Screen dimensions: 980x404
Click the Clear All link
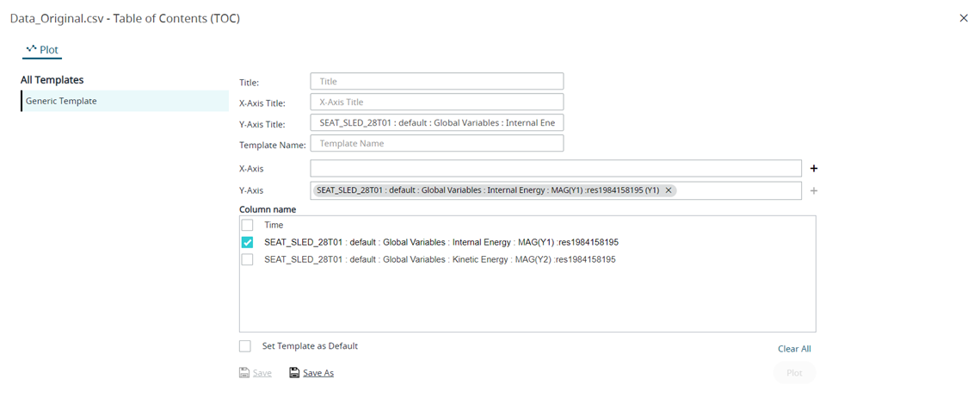coord(793,349)
